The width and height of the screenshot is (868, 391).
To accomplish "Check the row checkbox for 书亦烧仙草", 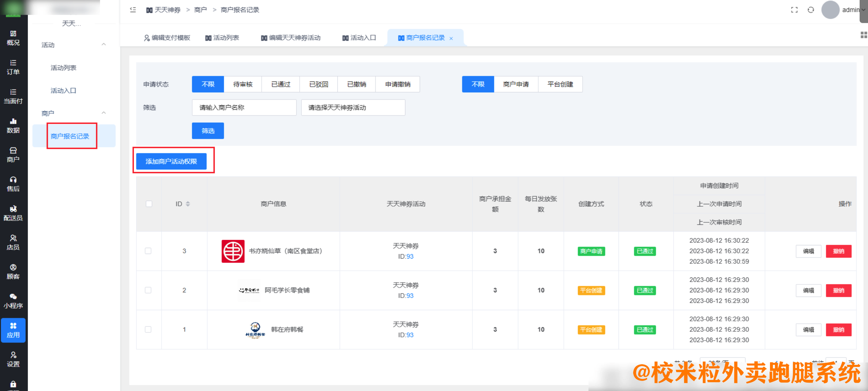I will click(x=149, y=251).
